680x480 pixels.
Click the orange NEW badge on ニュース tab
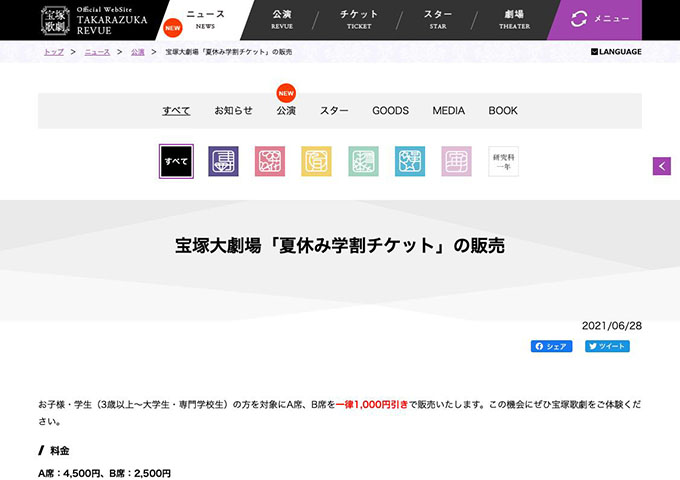(x=173, y=28)
